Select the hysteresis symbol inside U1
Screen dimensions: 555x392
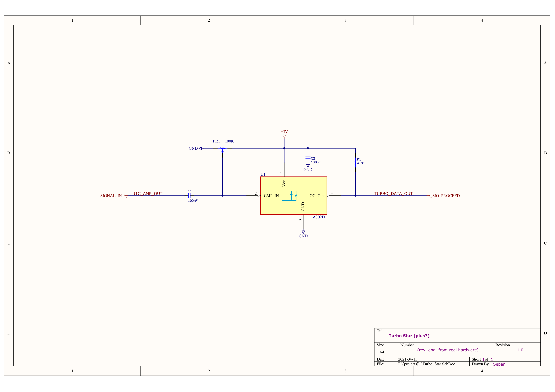coord(293,196)
